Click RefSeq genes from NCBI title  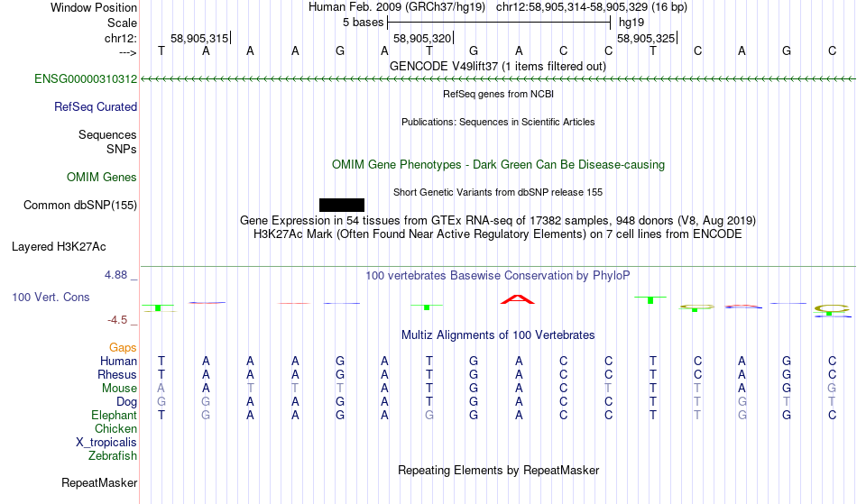(x=499, y=94)
